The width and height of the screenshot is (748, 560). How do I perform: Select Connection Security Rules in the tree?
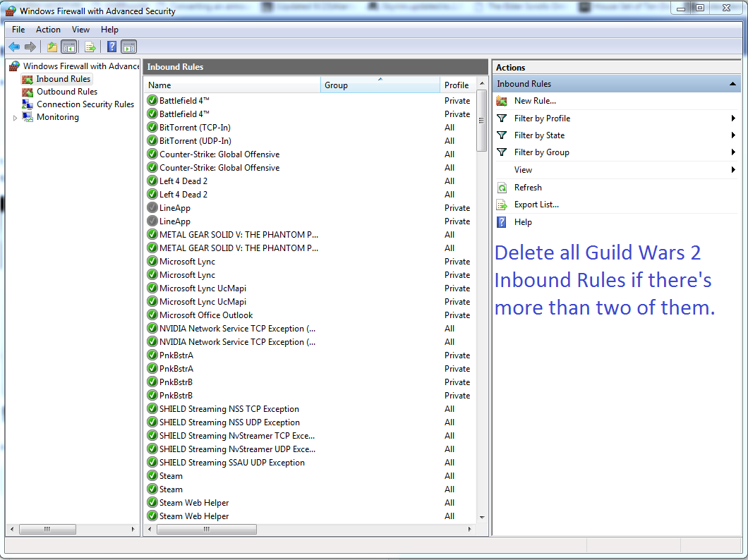pyautogui.click(x=85, y=104)
